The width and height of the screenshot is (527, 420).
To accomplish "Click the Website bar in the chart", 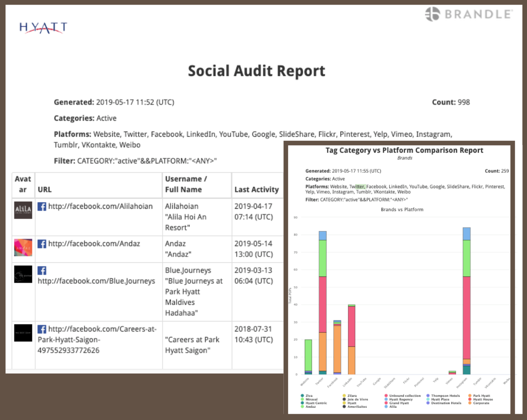I will (308, 357).
